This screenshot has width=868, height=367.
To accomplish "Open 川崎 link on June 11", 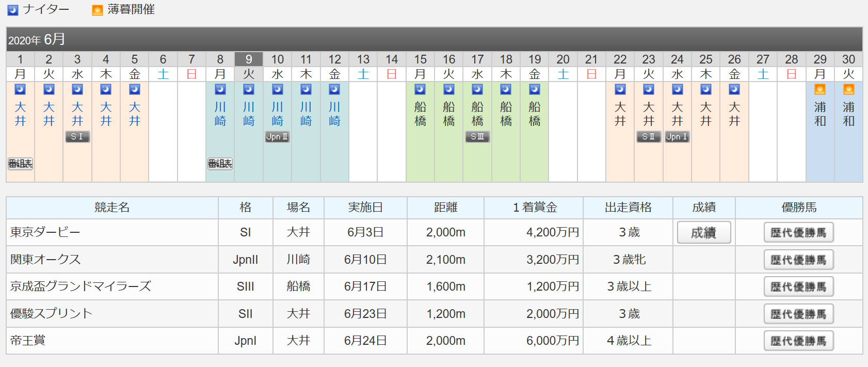I will (306, 114).
